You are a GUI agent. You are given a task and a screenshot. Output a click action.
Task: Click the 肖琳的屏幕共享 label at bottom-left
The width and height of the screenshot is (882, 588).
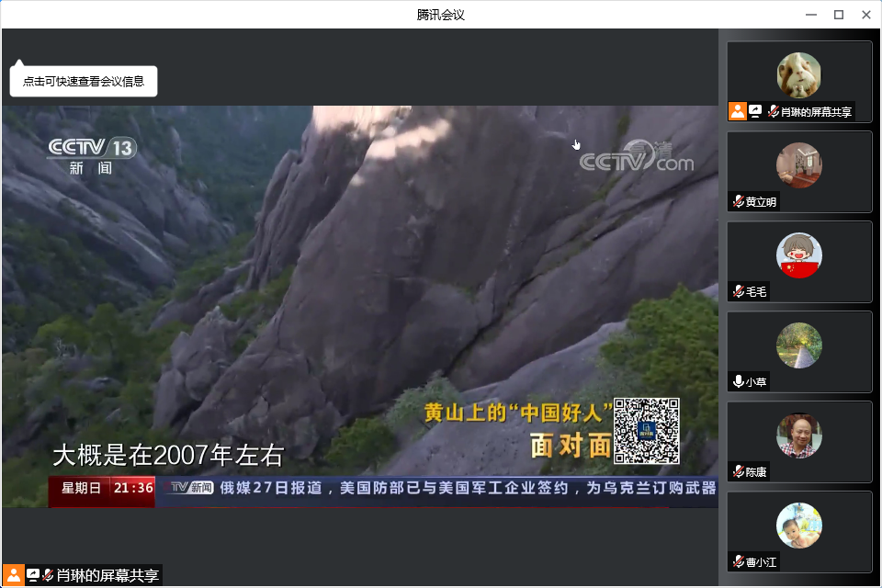[107, 576]
